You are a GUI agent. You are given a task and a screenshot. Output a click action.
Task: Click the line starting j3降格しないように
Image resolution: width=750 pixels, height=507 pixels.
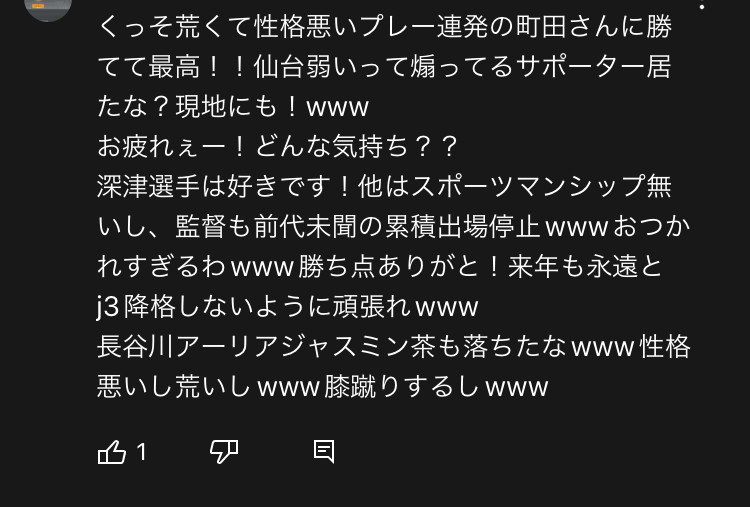tap(287, 307)
